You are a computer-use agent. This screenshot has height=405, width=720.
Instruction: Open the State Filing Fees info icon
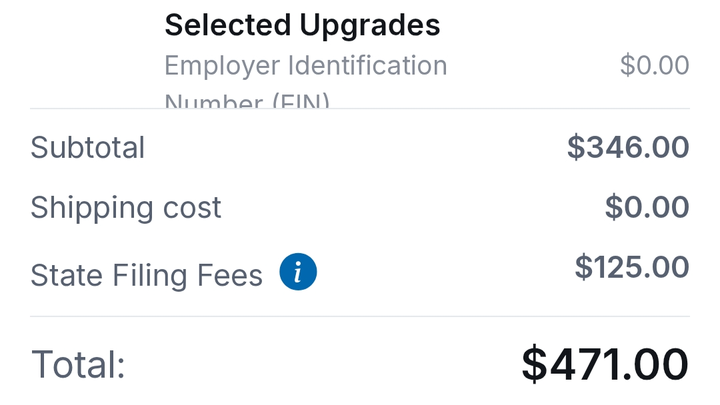tap(298, 271)
